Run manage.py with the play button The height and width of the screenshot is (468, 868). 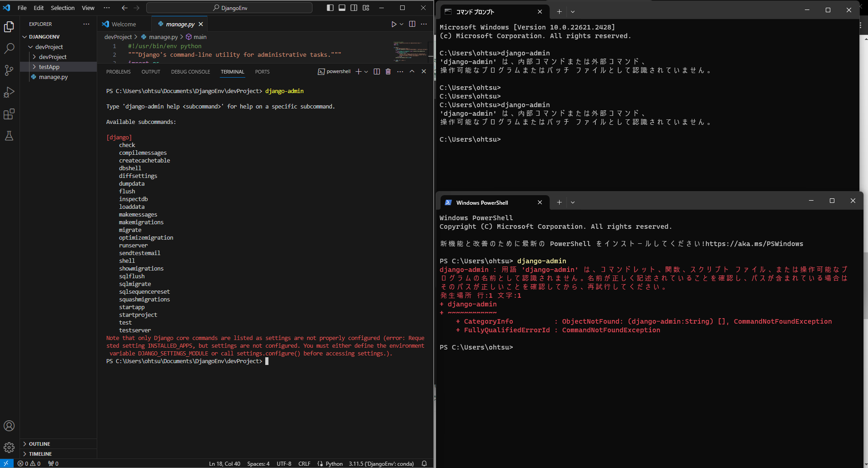(393, 24)
